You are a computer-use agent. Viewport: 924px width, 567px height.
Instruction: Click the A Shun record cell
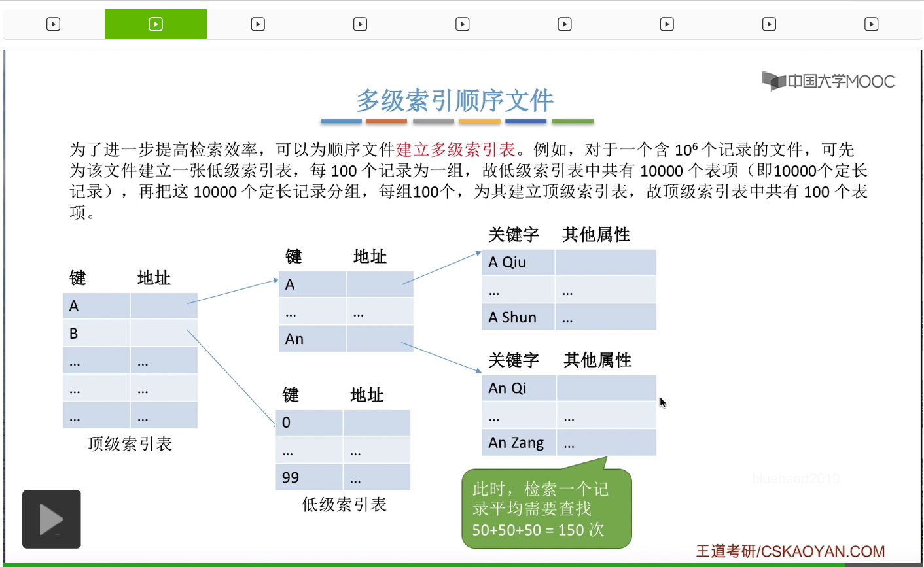pos(518,317)
